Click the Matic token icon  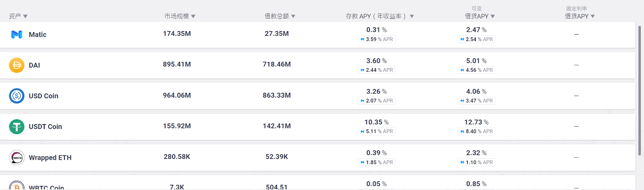17,35
